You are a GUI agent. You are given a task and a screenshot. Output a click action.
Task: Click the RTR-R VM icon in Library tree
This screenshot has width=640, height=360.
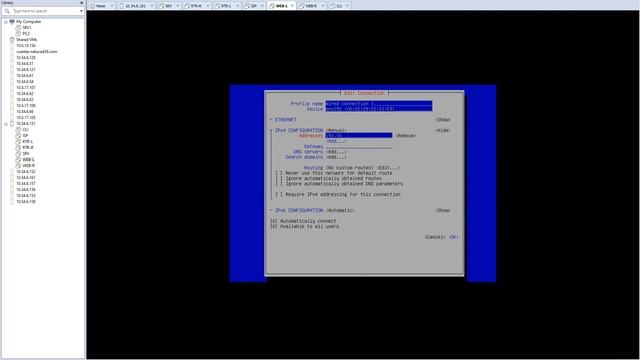pos(18,147)
